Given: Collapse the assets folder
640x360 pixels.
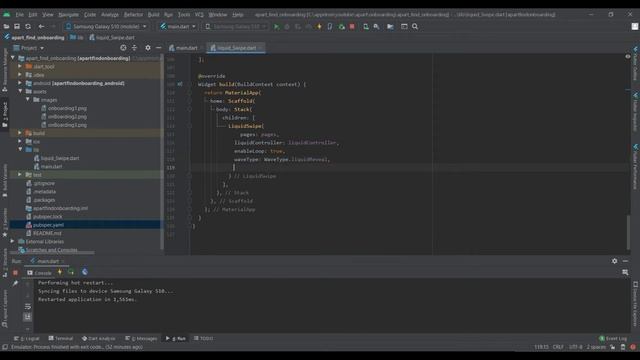Looking at the screenshot, I should (20, 91).
